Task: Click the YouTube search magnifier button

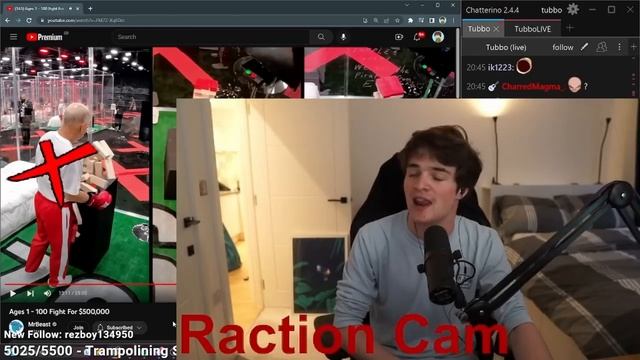Action: coord(321,37)
